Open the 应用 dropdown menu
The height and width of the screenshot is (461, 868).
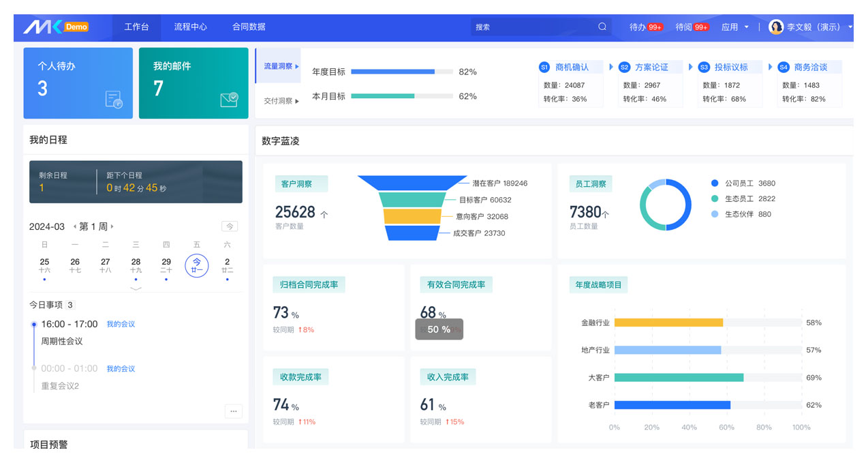734,27
